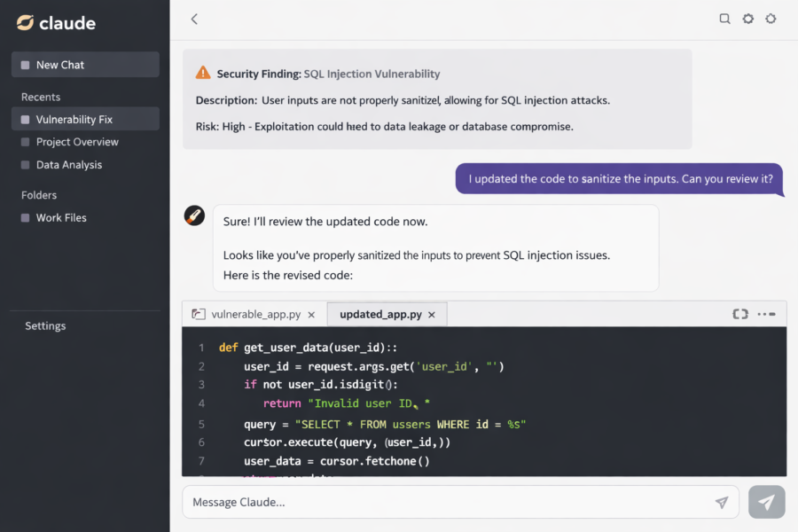Click the search icon in top bar
Image resolution: width=798 pixels, height=532 pixels.
(724, 19)
